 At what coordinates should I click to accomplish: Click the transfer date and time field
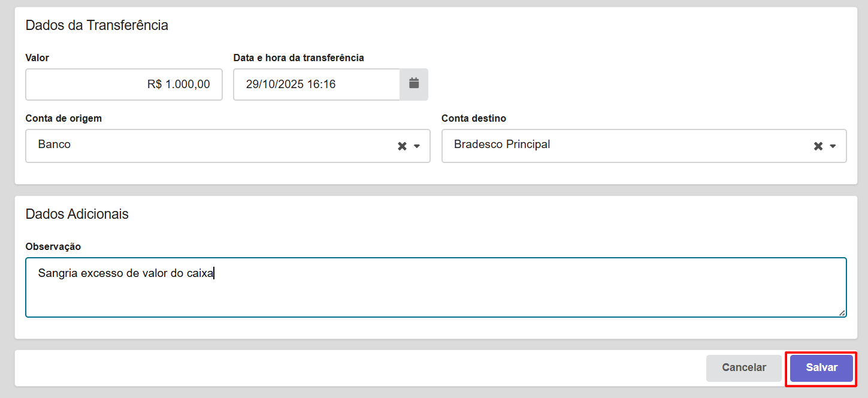pyautogui.click(x=316, y=85)
